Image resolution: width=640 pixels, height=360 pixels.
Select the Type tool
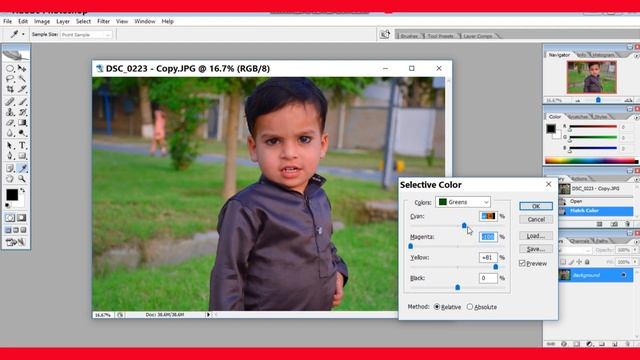22,145
